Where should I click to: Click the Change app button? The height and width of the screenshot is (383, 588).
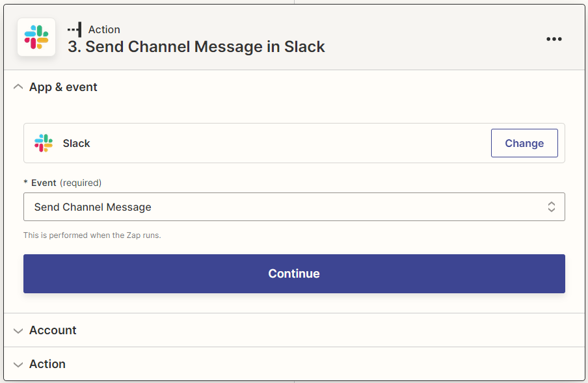coord(524,143)
